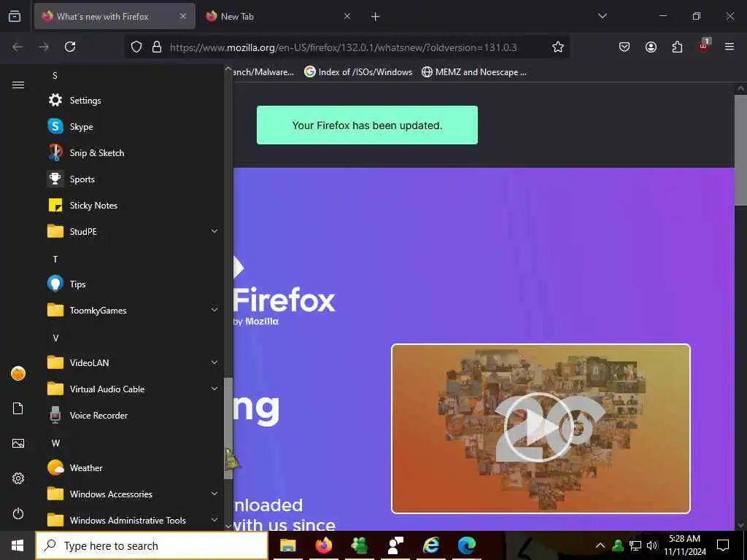Click Start menu app list scrollbar
The height and width of the screenshot is (560, 747).
pyautogui.click(x=228, y=429)
